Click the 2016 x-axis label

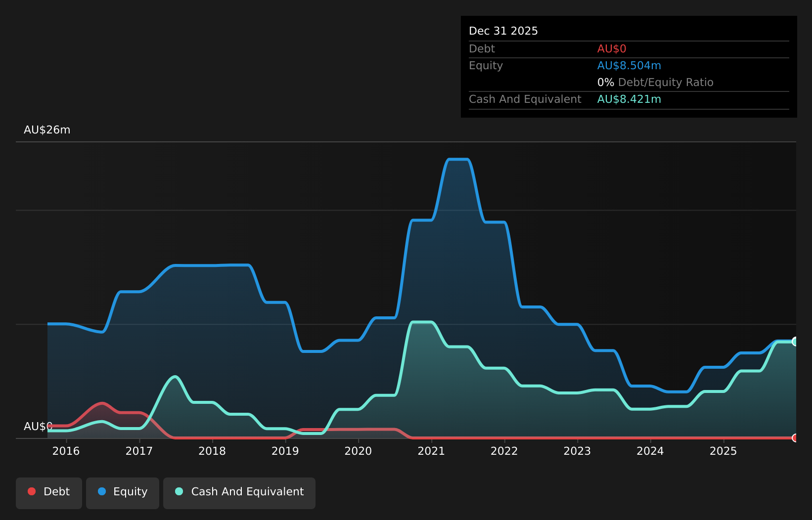point(66,451)
